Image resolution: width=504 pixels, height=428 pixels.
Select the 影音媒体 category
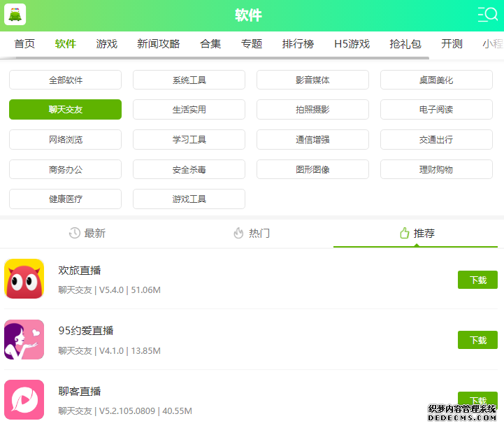(312, 80)
